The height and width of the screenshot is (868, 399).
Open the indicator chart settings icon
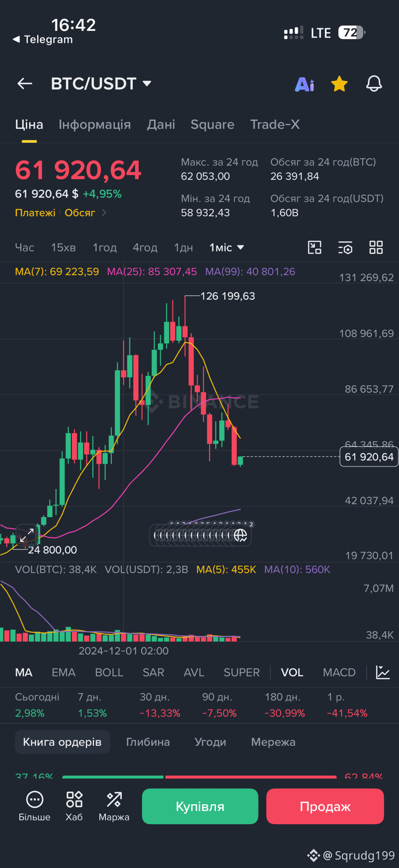pyautogui.click(x=383, y=672)
